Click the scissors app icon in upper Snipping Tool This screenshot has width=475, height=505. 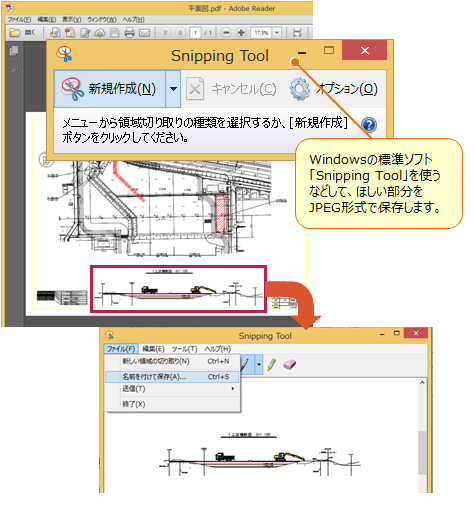pyautogui.click(x=64, y=54)
